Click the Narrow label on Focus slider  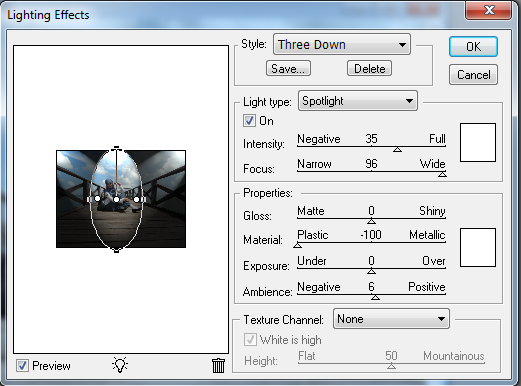(x=314, y=164)
